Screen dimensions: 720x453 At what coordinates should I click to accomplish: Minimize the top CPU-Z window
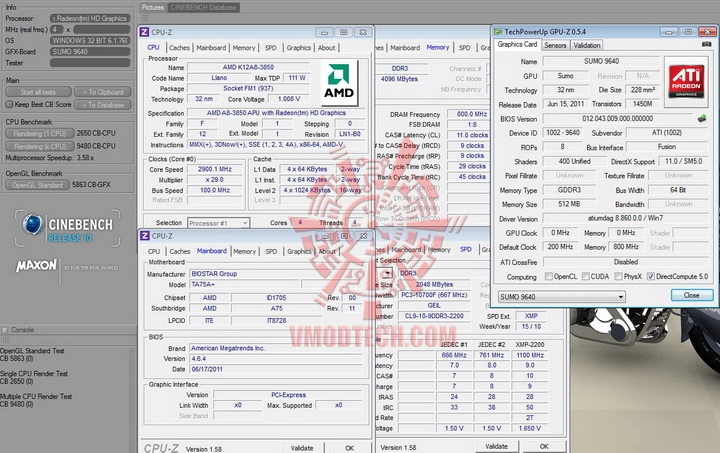point(324,32)
